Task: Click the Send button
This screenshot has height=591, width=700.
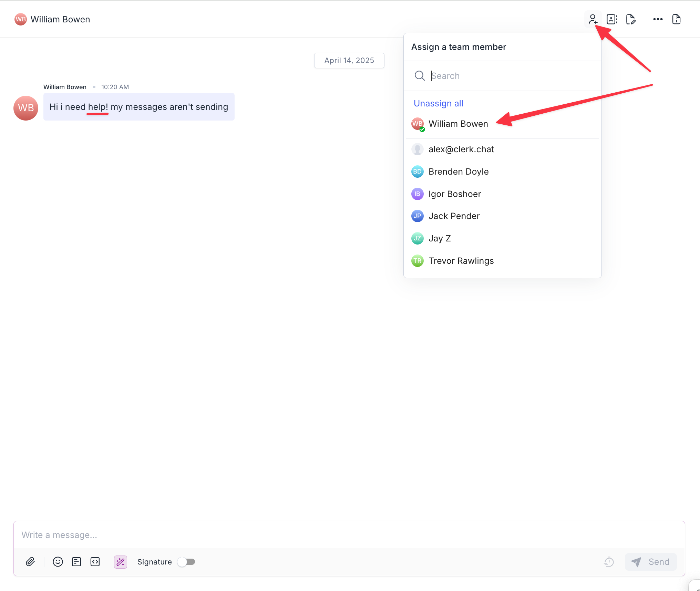Action: pyautogui.click(x=651, y=562)
